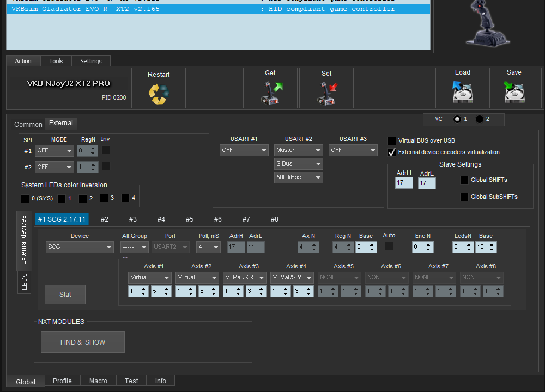Toggle the Auto checkbox for SCG device
Viewport: 545px width, 392px height.
[389, 246]
